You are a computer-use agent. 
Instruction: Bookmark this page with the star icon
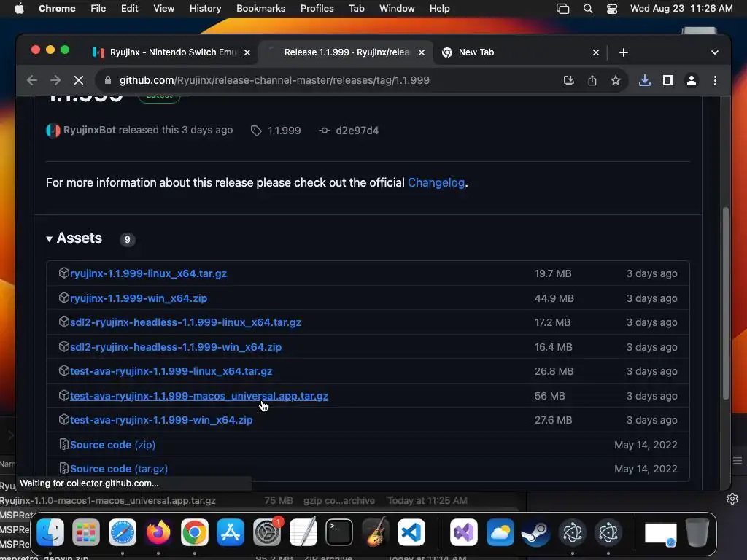(x=616, y=80)
